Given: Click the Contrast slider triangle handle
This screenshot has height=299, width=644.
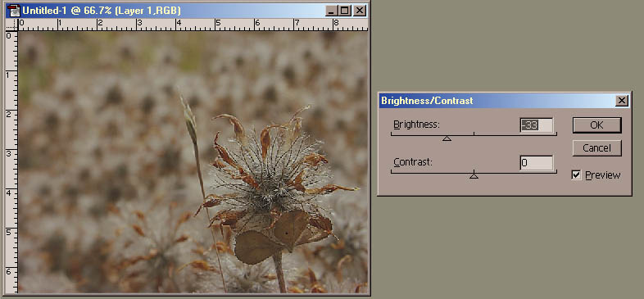Looking at the screenshot, I should pos(474,175).
